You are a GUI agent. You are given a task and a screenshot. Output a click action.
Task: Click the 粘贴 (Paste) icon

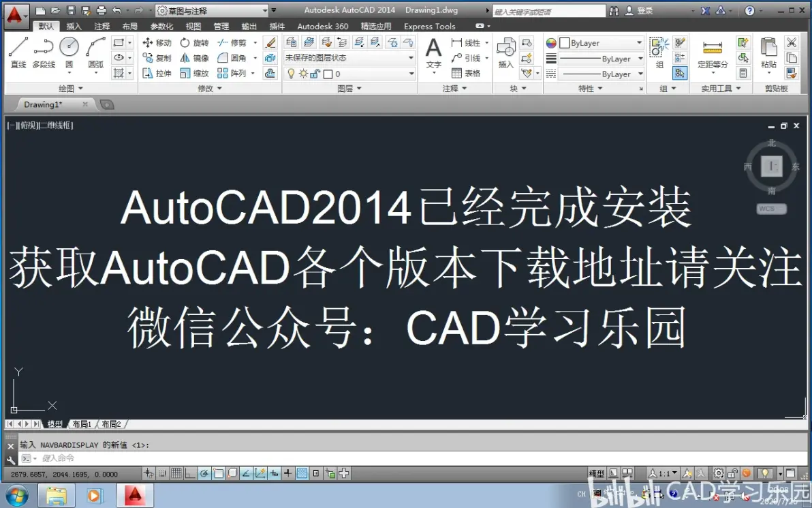[768, 53]
